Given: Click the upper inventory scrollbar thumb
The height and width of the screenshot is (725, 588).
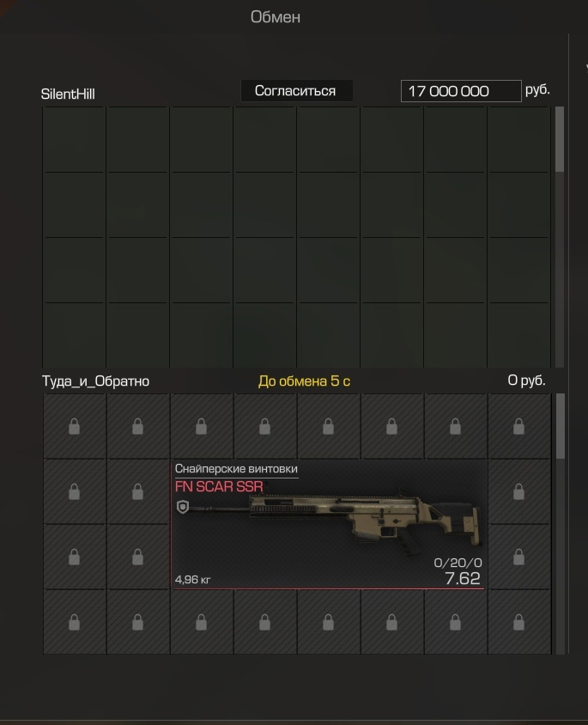Looking at the screenshot, I should pyautogui.click(x=560, y=139).
